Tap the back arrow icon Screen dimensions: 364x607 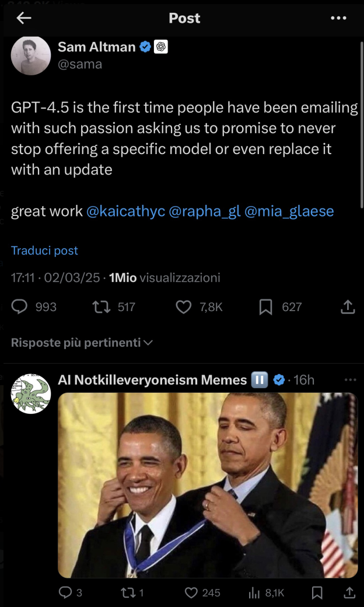point(24,18)
